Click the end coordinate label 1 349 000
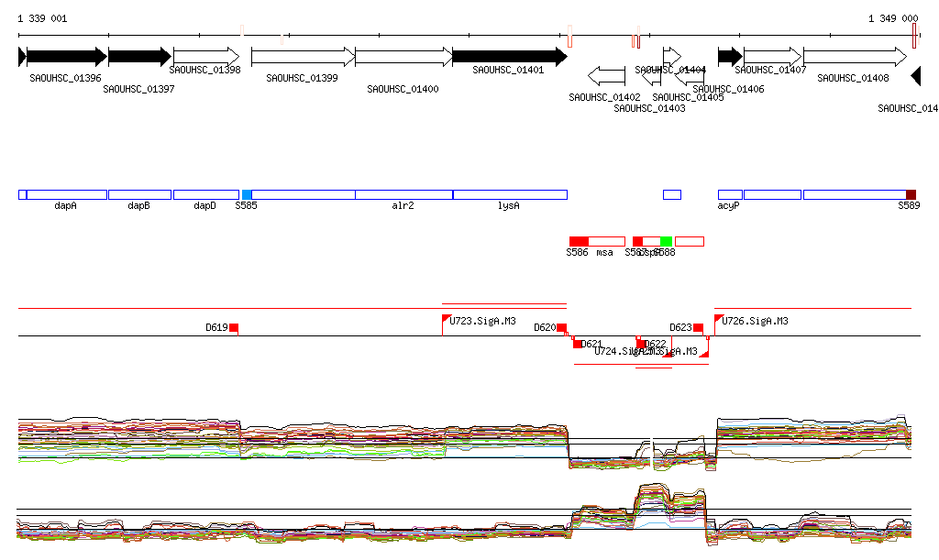The width and height of the screenshot is (939, 560). 893,18
